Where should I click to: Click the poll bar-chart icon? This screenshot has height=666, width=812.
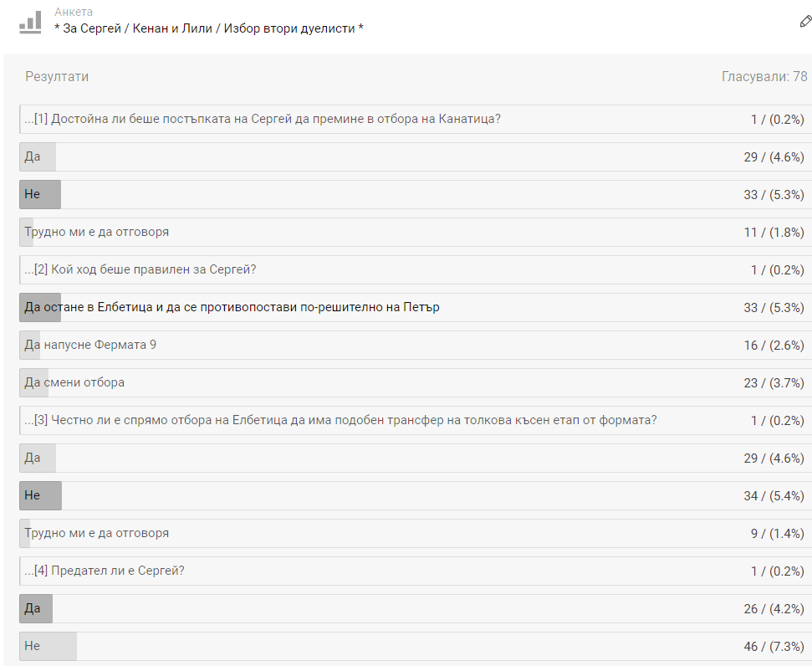(x=30, y=22)
